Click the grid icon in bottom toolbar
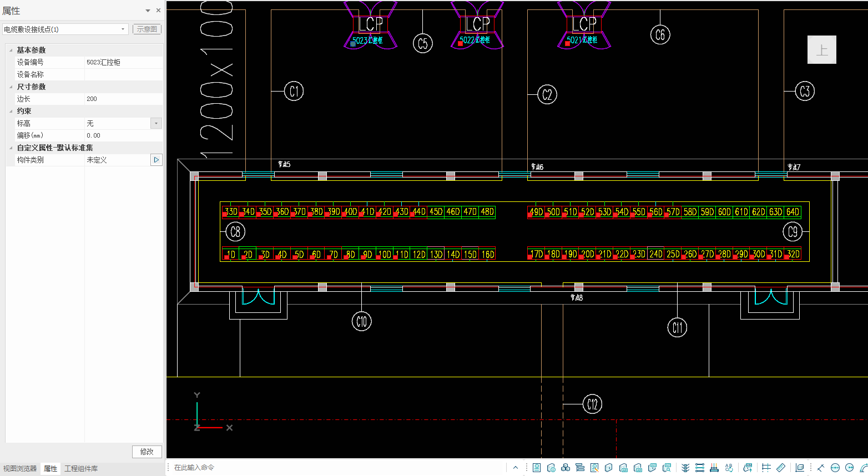This screenshot has width=868, height=476. (x=766, y=468)
